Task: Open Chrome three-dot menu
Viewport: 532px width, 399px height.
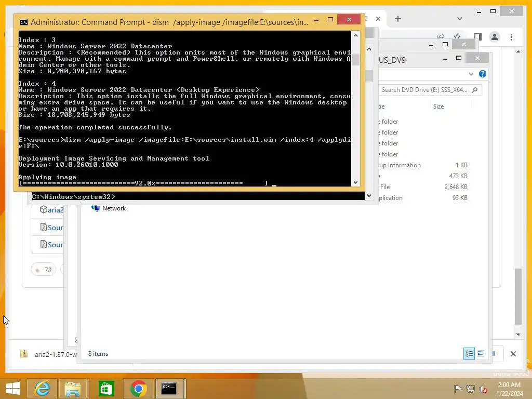Action: tap(512, 37)
